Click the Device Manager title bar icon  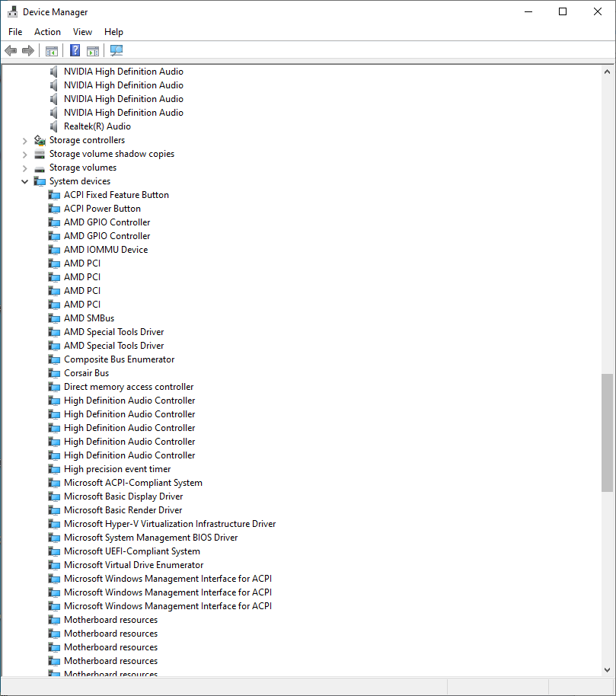coord(12,12)
